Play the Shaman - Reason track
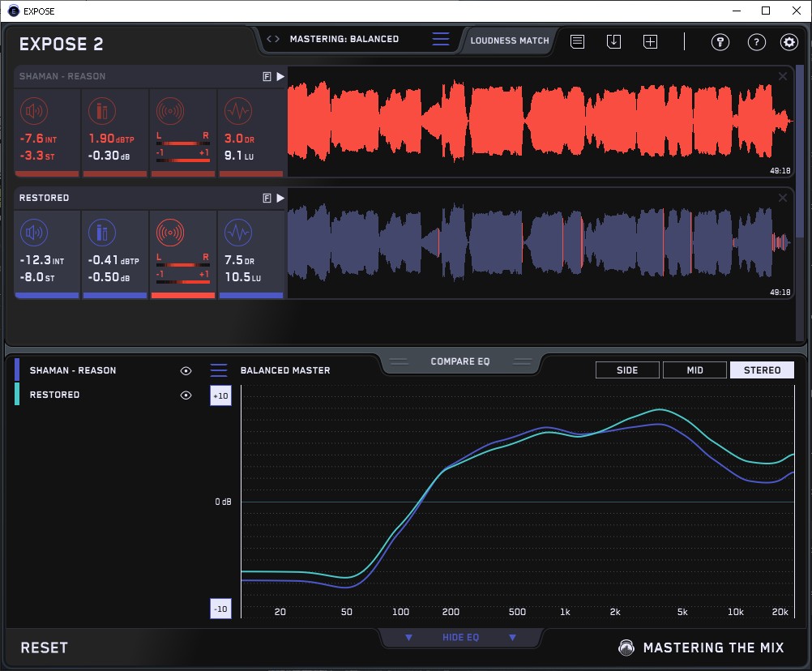The image size is (812, 671). click(280, 77)
